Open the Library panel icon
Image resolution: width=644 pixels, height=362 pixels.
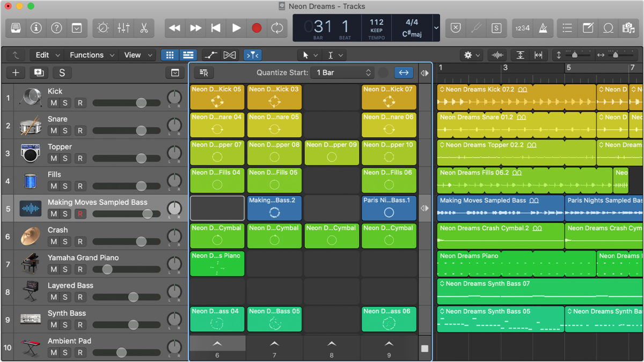pos(15,28)
